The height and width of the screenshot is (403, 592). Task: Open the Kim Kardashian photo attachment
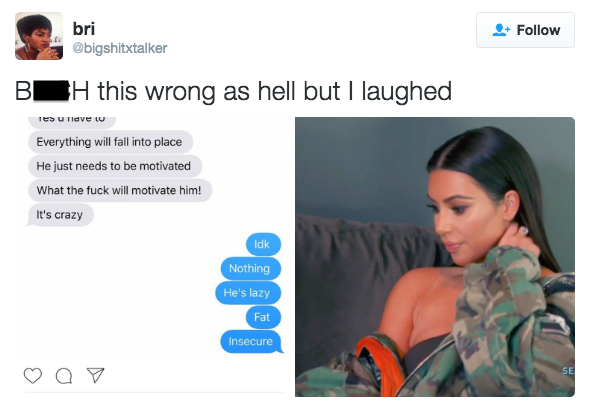435,257
